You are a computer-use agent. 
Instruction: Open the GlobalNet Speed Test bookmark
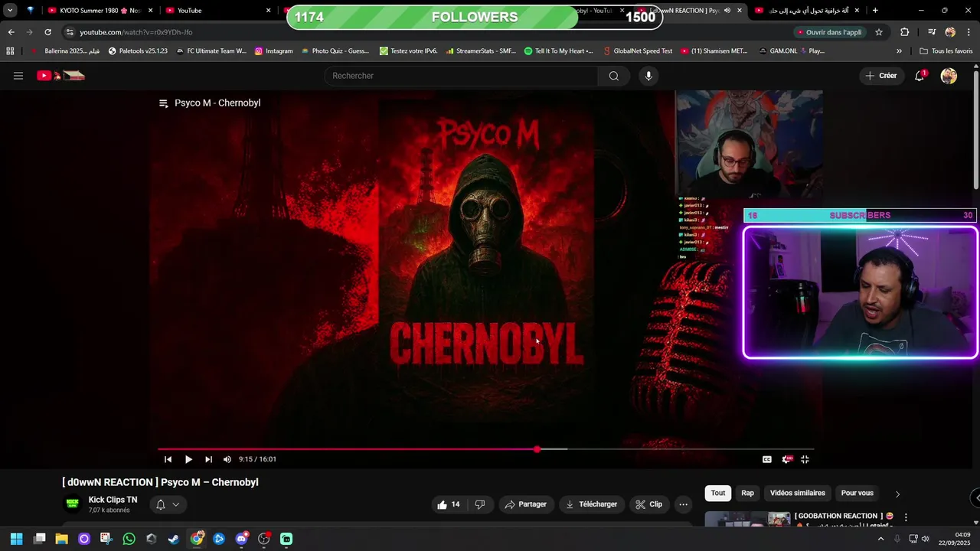pos(638,51)
